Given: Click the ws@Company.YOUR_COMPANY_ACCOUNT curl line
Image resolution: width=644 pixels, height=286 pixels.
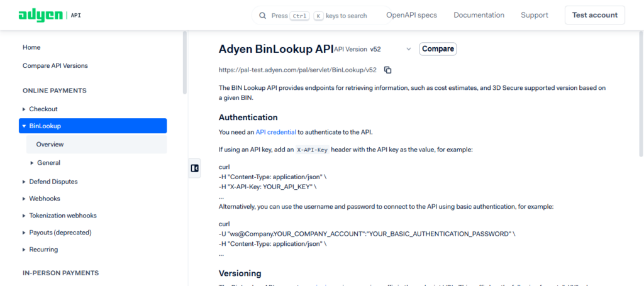Looking at the screenshot, I should point(367,234).
